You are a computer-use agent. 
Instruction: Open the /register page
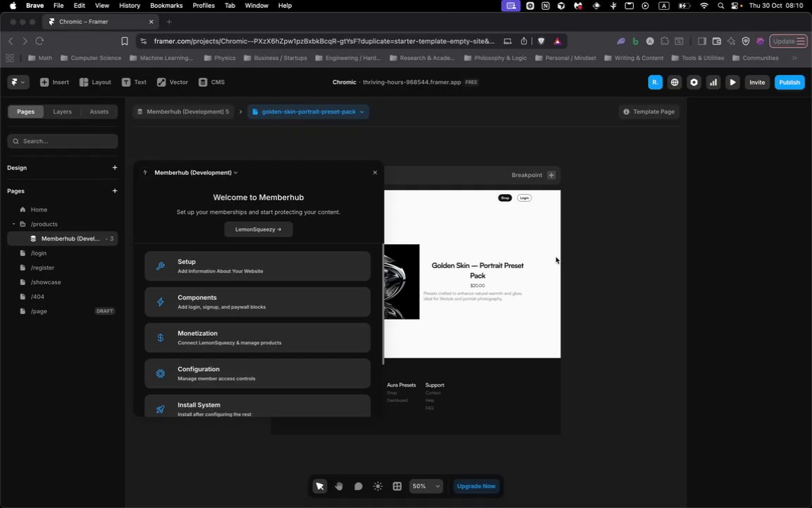(x=63, y=267)
